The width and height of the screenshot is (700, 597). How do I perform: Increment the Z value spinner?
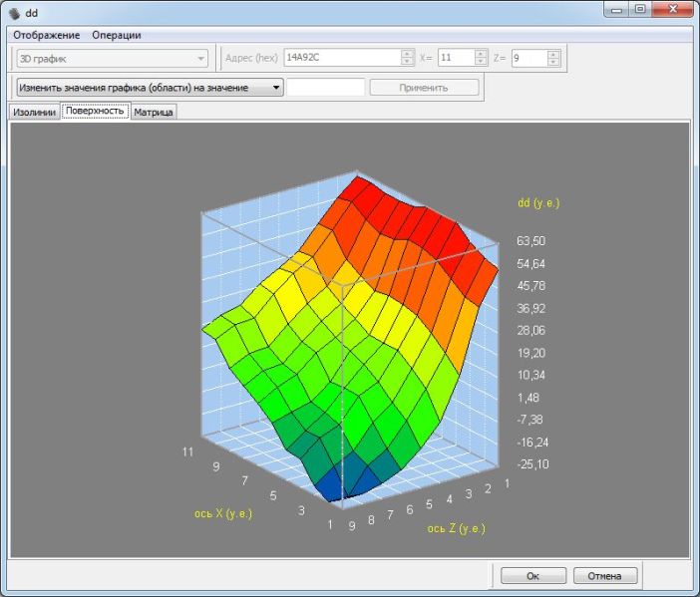pyautogui.click(x=553, y=54)
